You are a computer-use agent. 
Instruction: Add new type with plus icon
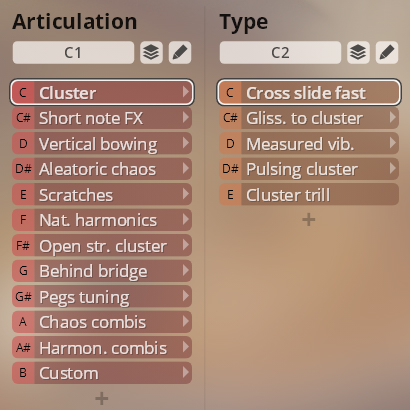click(309, 219)
